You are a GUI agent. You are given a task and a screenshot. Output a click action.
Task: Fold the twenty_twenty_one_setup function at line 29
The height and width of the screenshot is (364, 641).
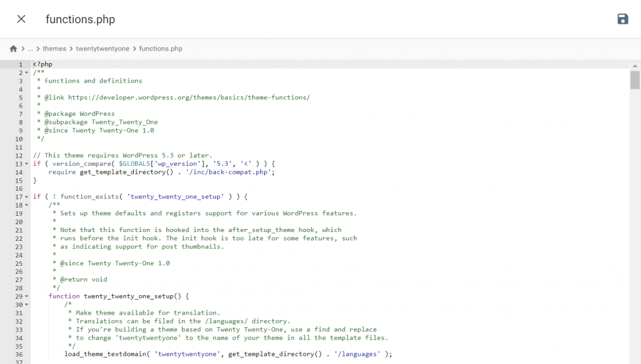pos(26,296)
